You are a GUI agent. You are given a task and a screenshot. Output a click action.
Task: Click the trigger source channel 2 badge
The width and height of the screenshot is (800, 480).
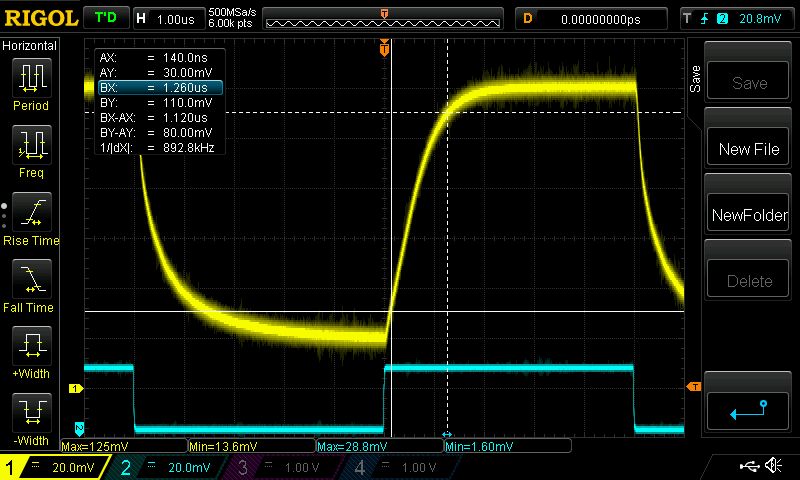(x=722, y=19)
